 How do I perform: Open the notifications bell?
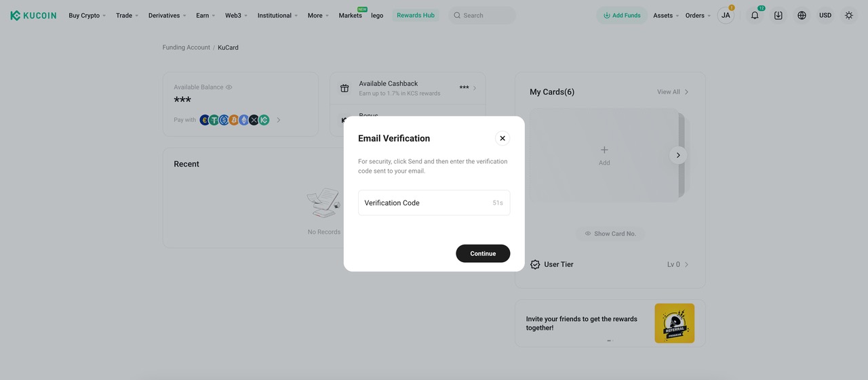(755, 15)
